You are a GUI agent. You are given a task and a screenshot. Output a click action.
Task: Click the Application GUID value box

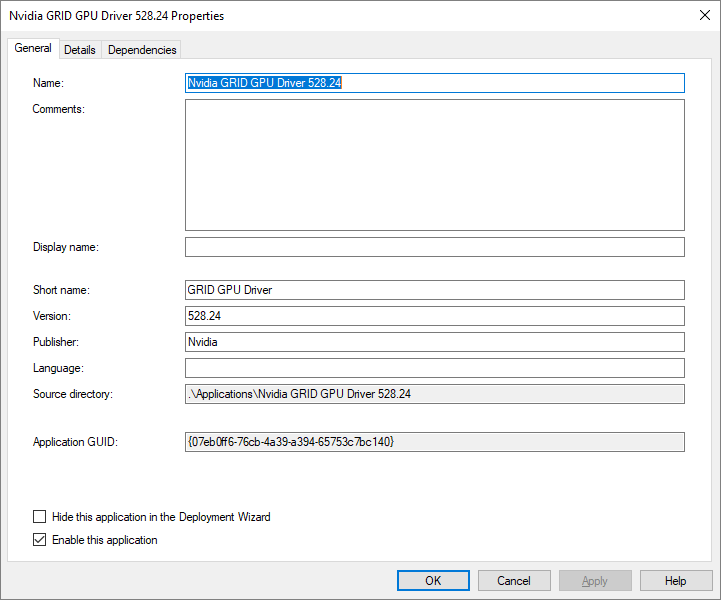[434, 442]
